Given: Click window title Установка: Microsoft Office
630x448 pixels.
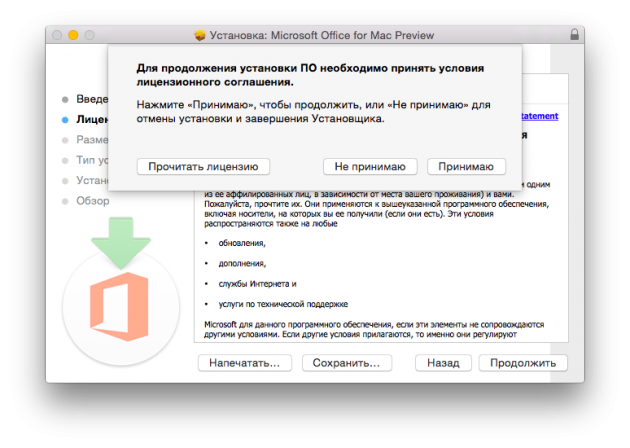Looking at the screenshot, I should (x=322, y=35).
